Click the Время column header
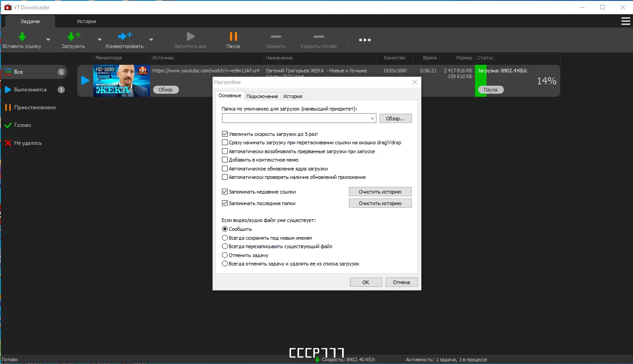The width and height of the screenshot is (633, 364). click(x=429, y=58)
